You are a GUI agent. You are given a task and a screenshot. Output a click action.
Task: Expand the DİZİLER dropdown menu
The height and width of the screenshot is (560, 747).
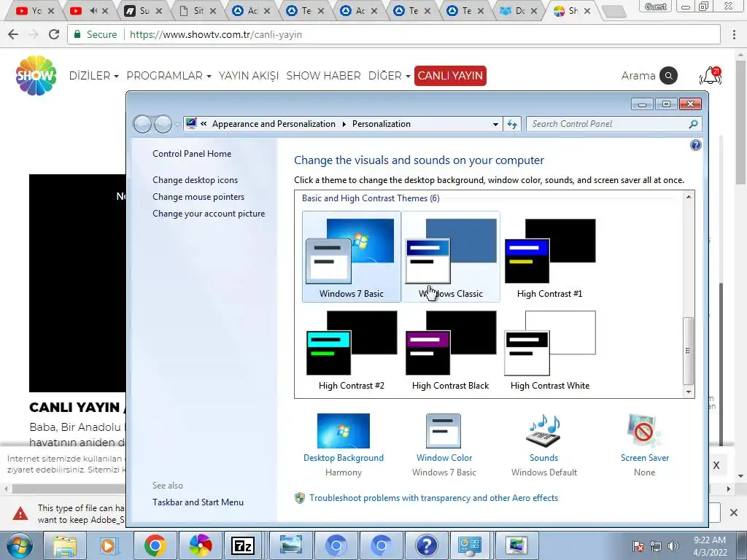[x=94, y=76]
